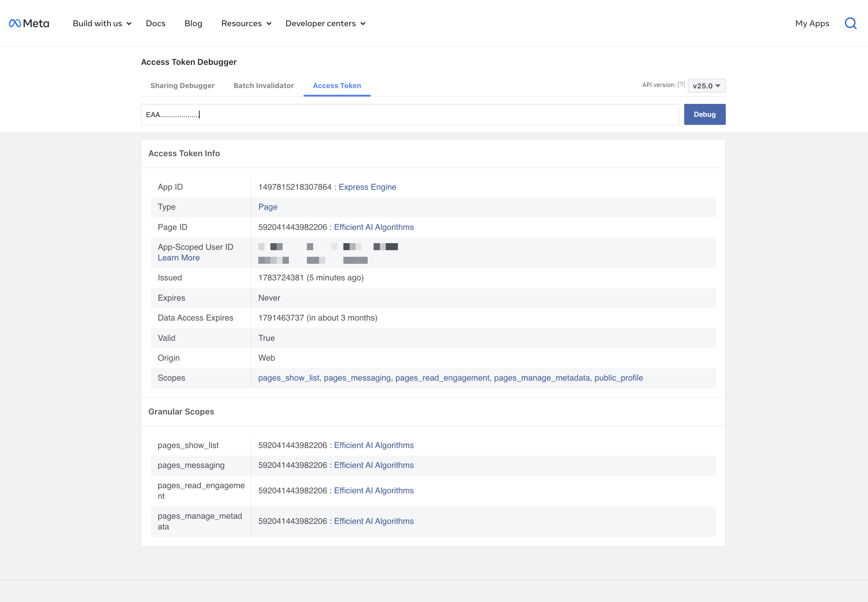868x602 pixels.
Task: Click the App ID number 1497815218307864
Action: coord(295,187)
